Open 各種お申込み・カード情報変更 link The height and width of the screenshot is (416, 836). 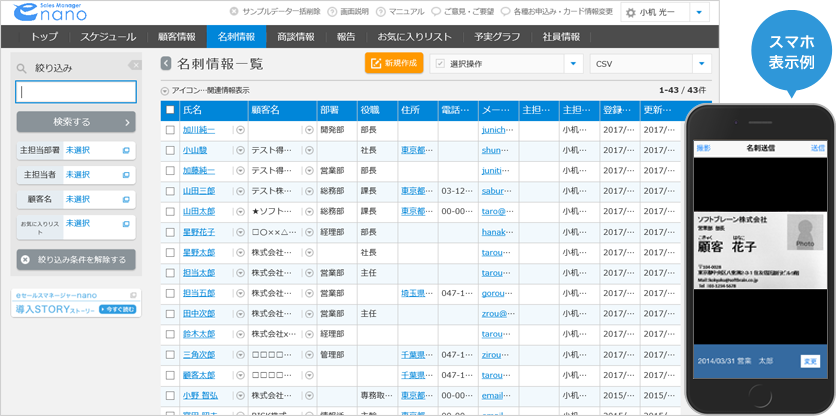[x=557, y=11]
